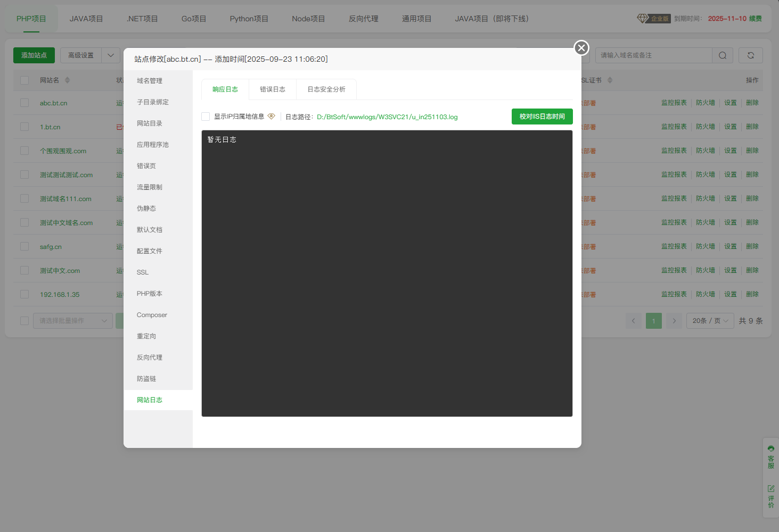779x532 pixels.
Task: Check the checkbox next to safg.cn
Action: [x=24, y=246]
